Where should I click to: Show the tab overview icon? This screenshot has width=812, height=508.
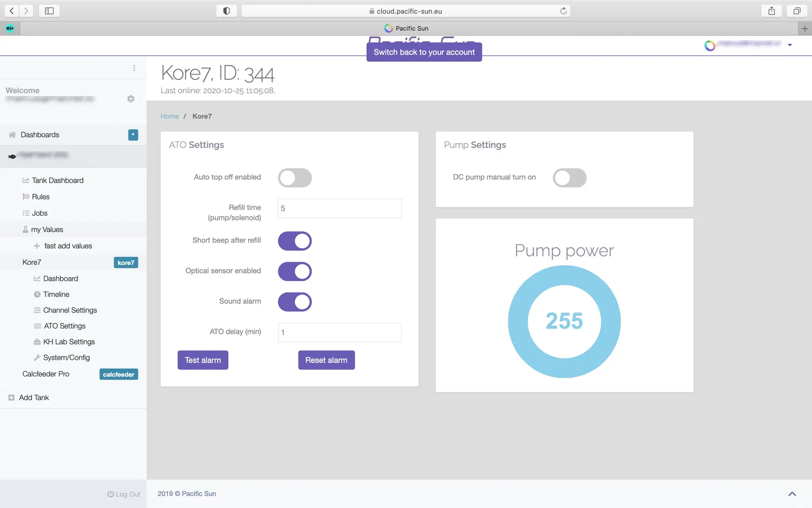tap(797, 11)
